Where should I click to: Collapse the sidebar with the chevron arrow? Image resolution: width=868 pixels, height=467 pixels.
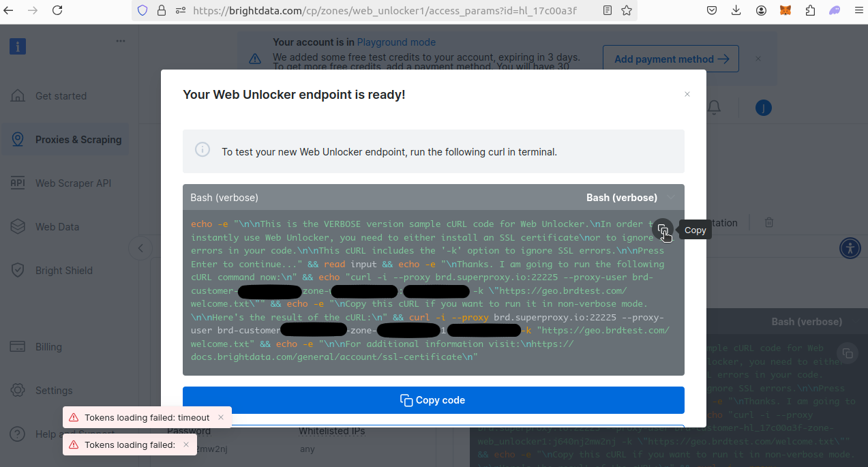[x=140, y=247]
